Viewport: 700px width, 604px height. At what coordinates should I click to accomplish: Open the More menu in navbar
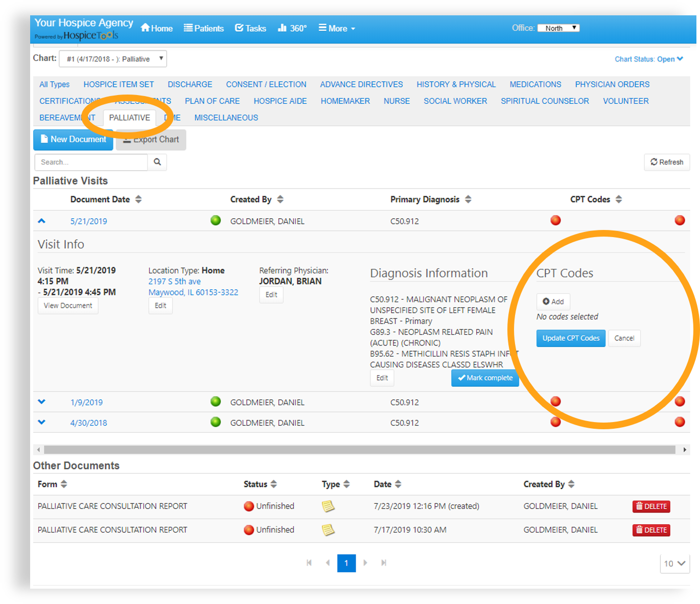pos(337,29)
